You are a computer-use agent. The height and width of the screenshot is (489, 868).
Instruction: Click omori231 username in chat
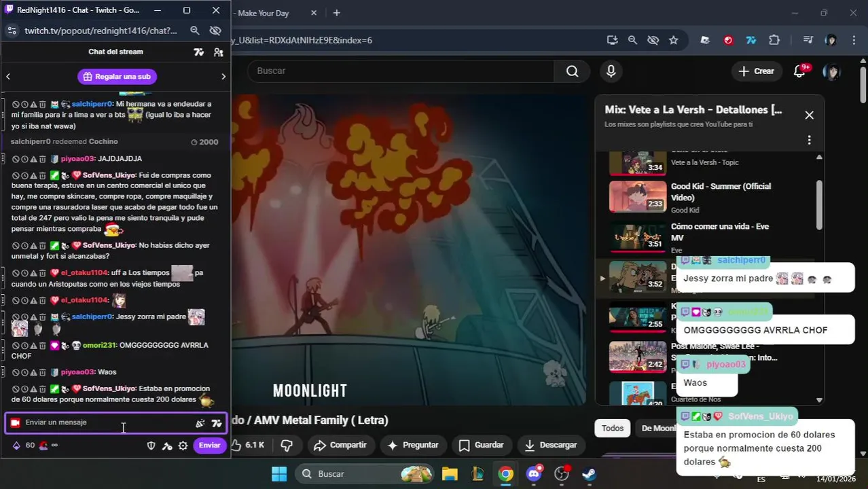coord(100,346)
